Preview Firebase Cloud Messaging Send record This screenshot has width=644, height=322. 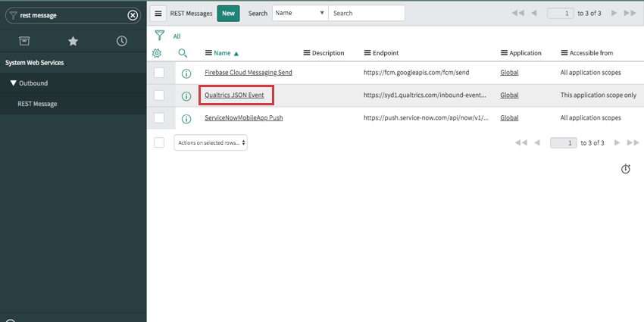pyautogui.click(x=186, y=74)
